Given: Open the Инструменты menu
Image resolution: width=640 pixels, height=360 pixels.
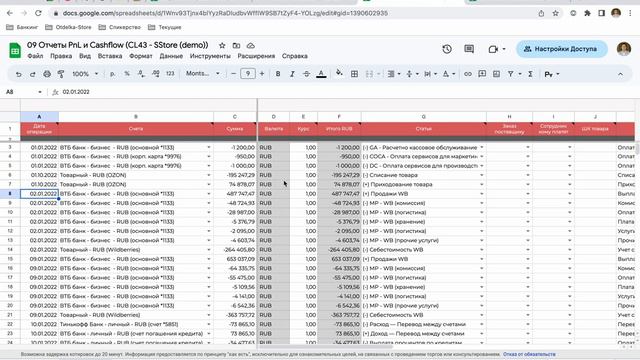Looking at the screenshot, I should click(210, 56).
